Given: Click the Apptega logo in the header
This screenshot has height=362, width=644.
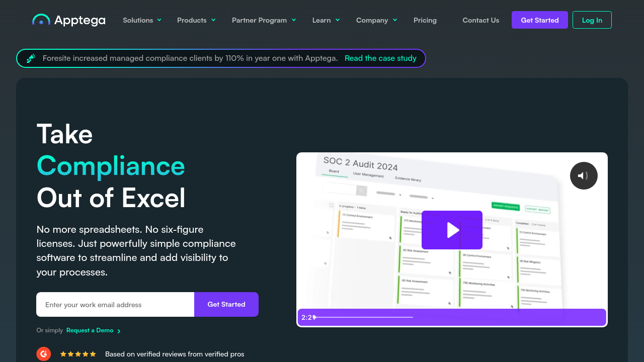Looking at the screenshot, I should coord(69,20).
